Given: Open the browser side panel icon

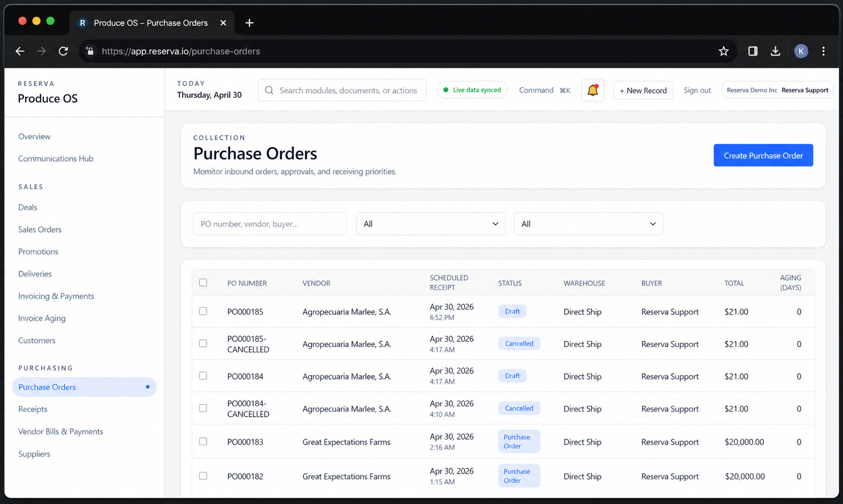Looking at the screenshot, I should pyautogui.click(x=753, y=51).
